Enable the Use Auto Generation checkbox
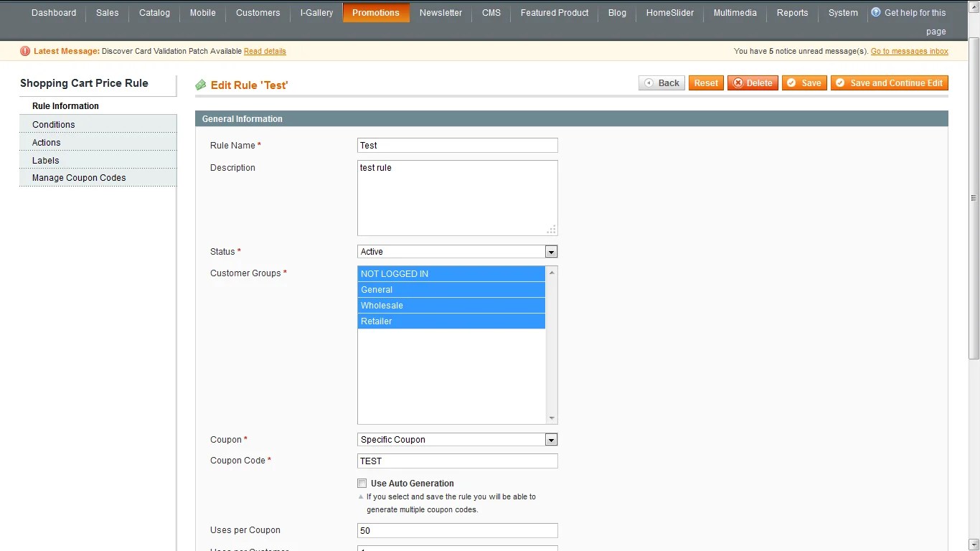Screen dimensions: 980x551 click(x=362, y=483)
